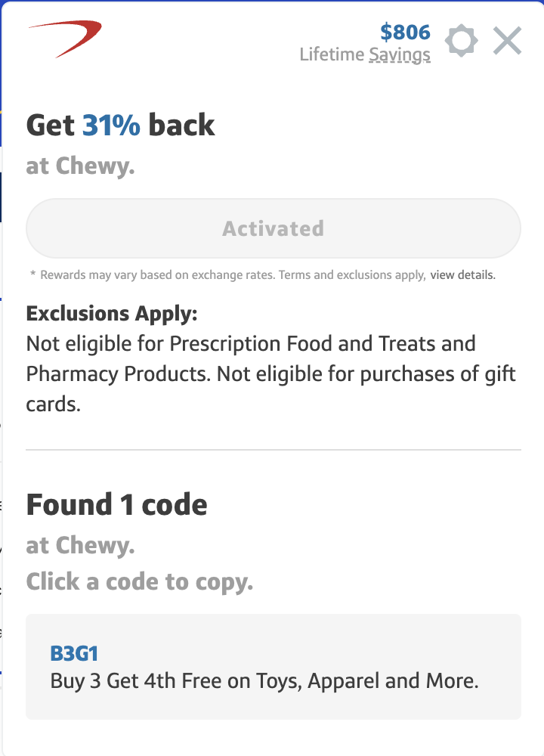Copy the B3G1 coupon code

(74, 654)
